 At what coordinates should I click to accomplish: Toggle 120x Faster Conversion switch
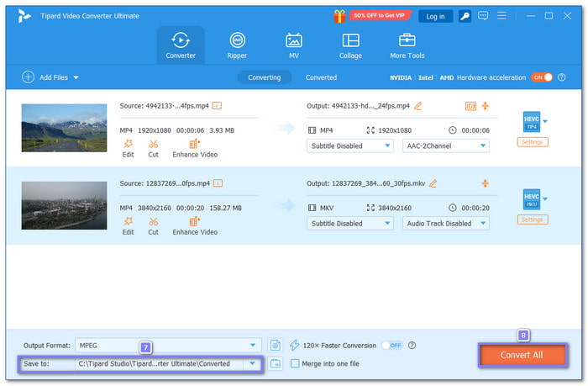point(392,345)
